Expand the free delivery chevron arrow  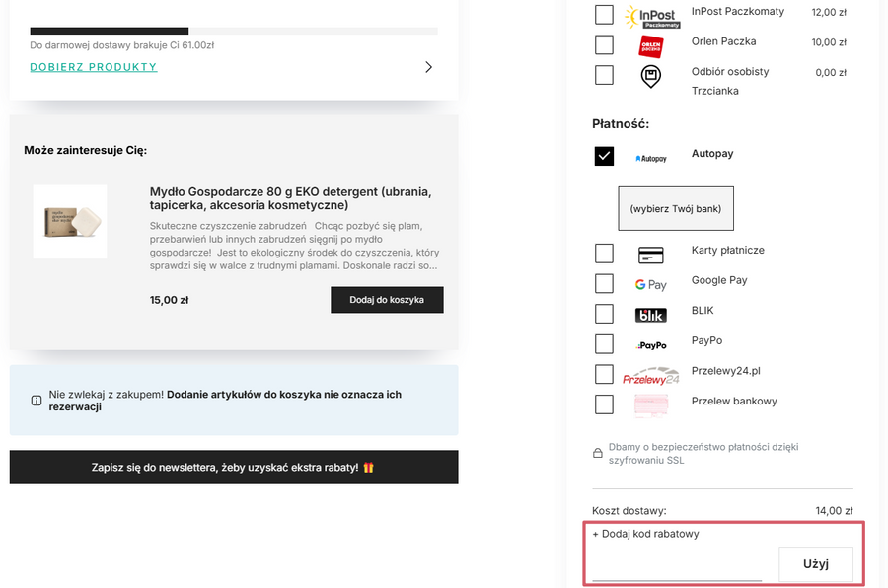tap(428, 67)
